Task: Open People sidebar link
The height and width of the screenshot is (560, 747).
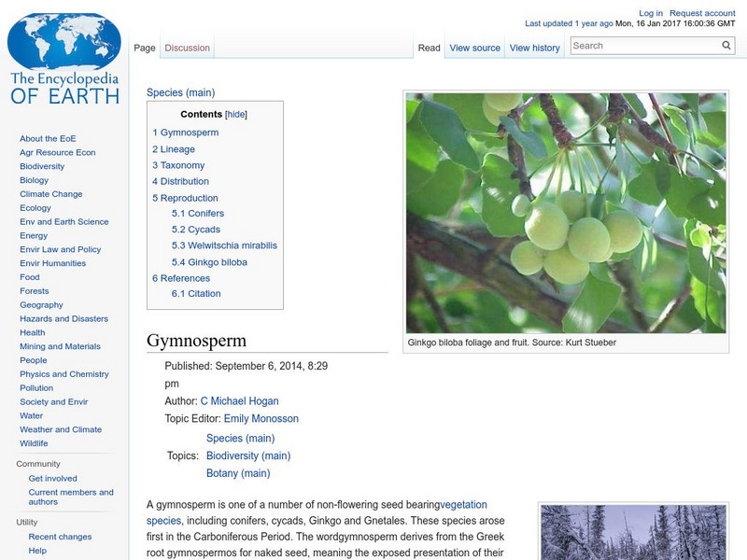Action: pos(34,360)
